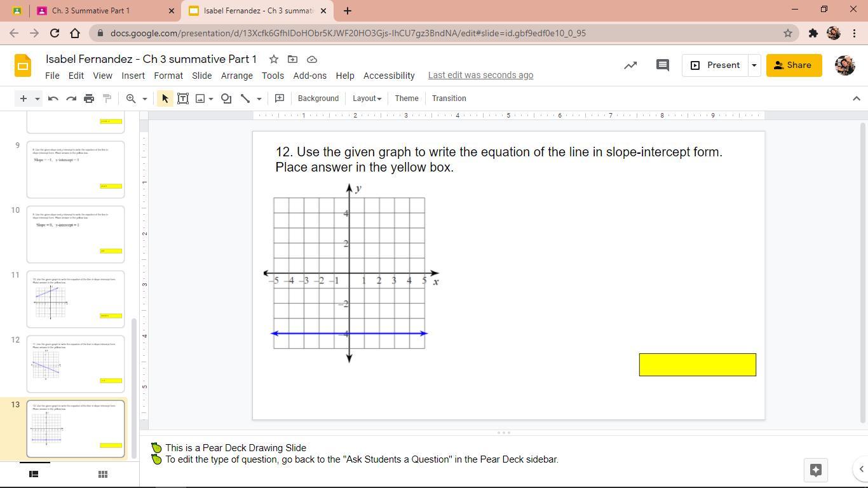Click the print icon
The width and height of the screenshot is (868, 488).
click(89, 98)
